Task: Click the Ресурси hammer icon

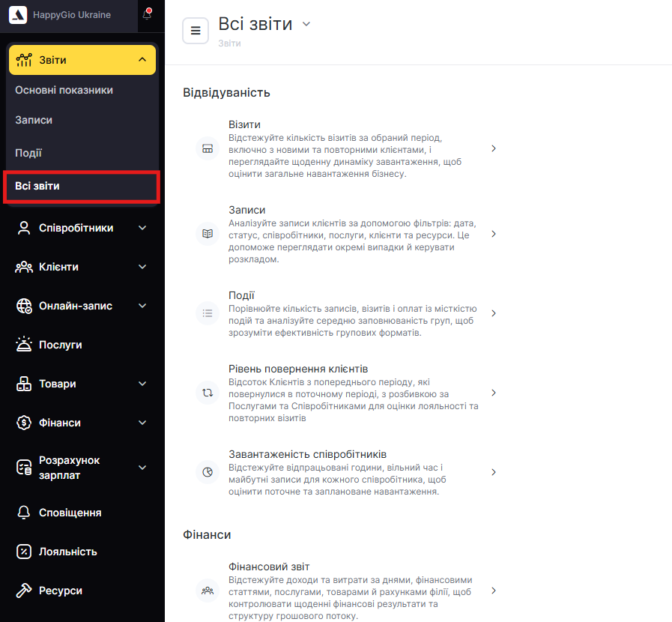Action: [x=24, y=591]
